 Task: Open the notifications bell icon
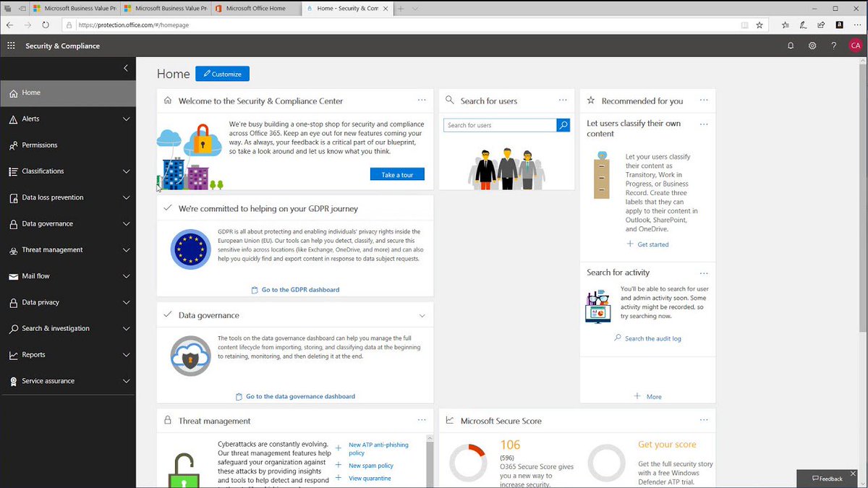(791, 46)
